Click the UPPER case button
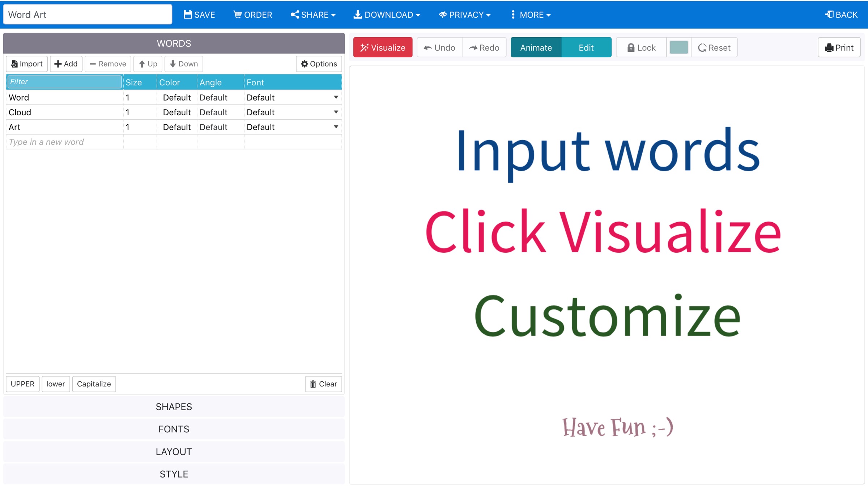Viewport: 868px width, 488px height. [22, 384]
